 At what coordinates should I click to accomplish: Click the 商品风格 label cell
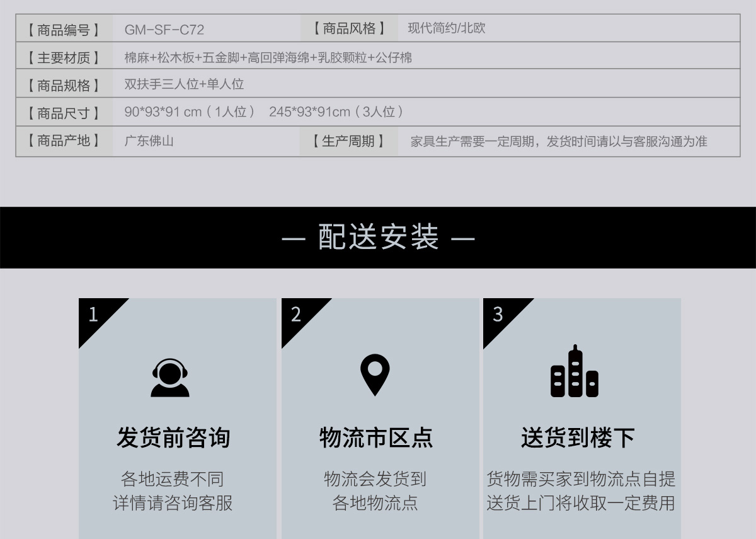click(x=348, y=28)
